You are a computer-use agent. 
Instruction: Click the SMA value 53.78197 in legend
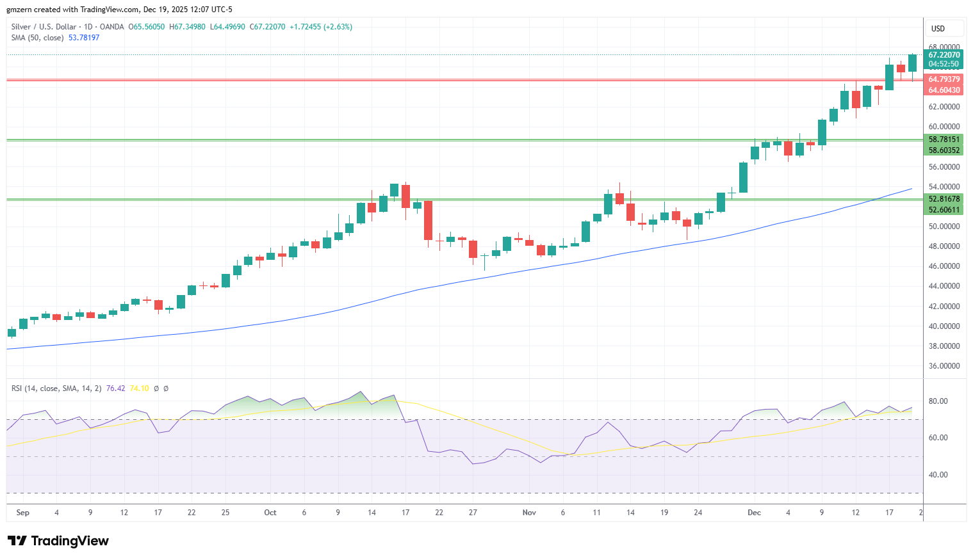(84, 38)
